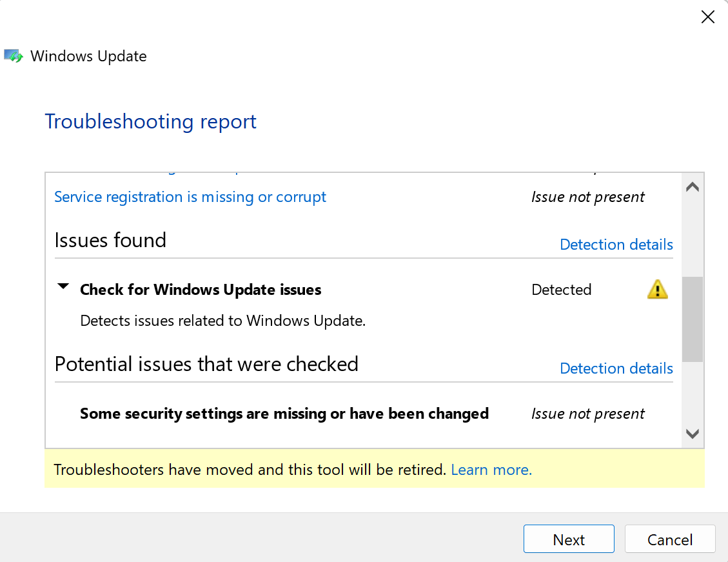
Task: Close the Windows Update troubleshooter window
Action: [x=707, y=17]
